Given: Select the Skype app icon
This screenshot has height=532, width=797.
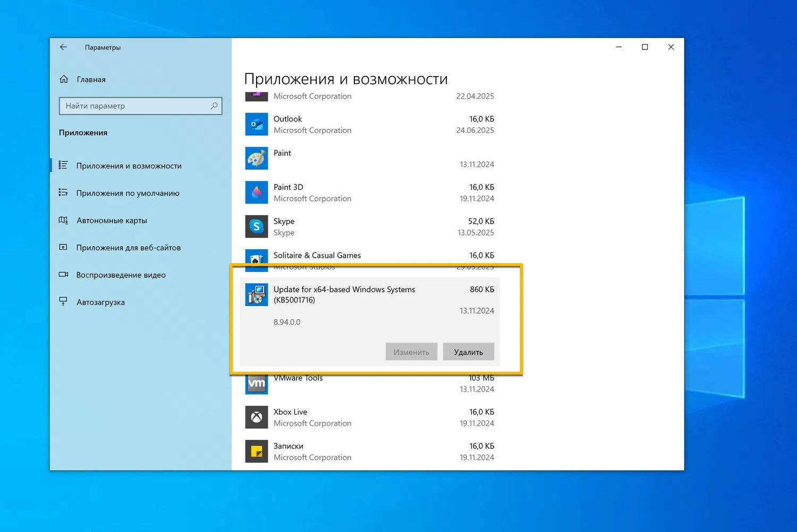Looking at the screenshot, I should tap(256, 226).
